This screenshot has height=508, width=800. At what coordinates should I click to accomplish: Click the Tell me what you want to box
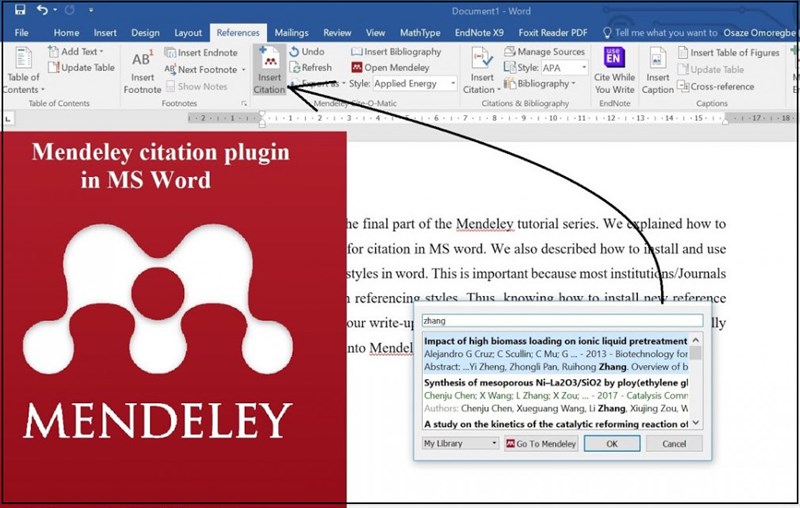pos(661,33)
